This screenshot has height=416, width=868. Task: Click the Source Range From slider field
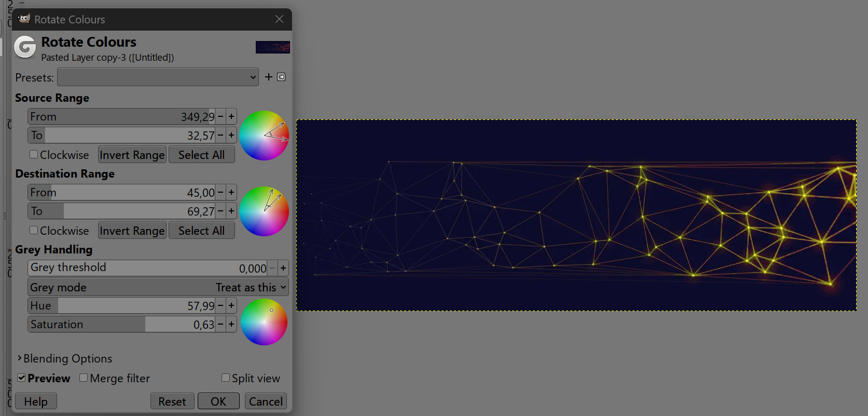tap(121, 116)
